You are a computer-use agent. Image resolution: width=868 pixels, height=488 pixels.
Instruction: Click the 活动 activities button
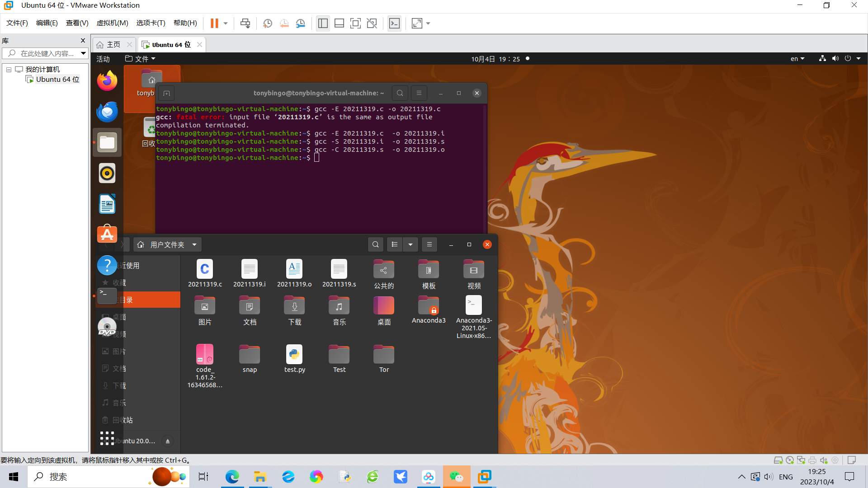point(103,59)
